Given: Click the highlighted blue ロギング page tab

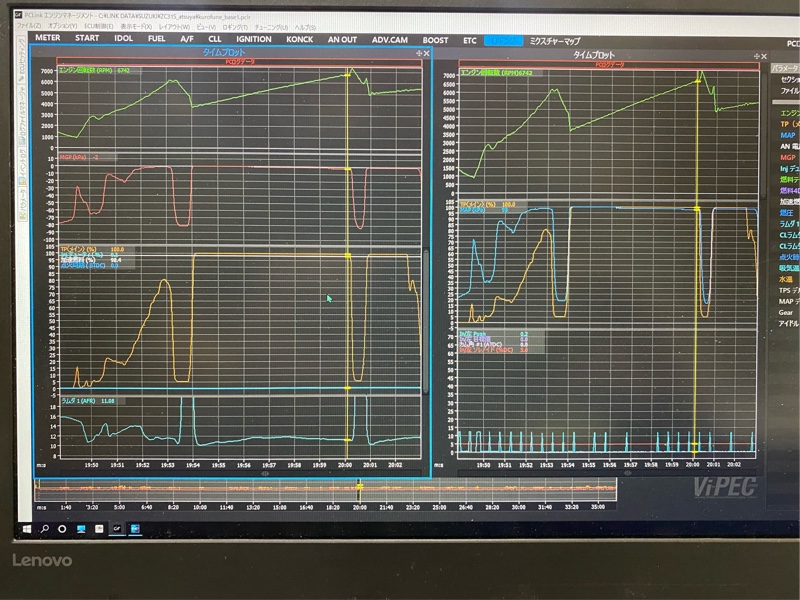Looking at the screenshot, I should point(504,41).
